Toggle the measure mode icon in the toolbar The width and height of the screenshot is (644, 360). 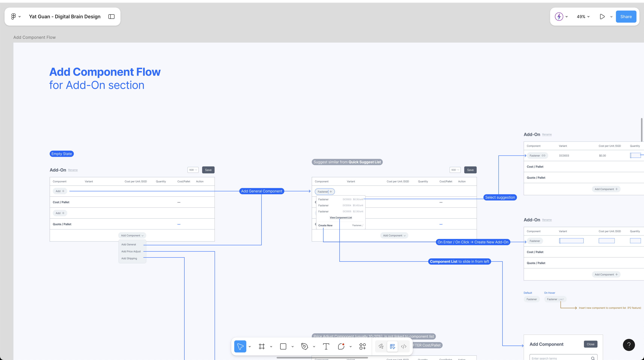pos(392,346)
